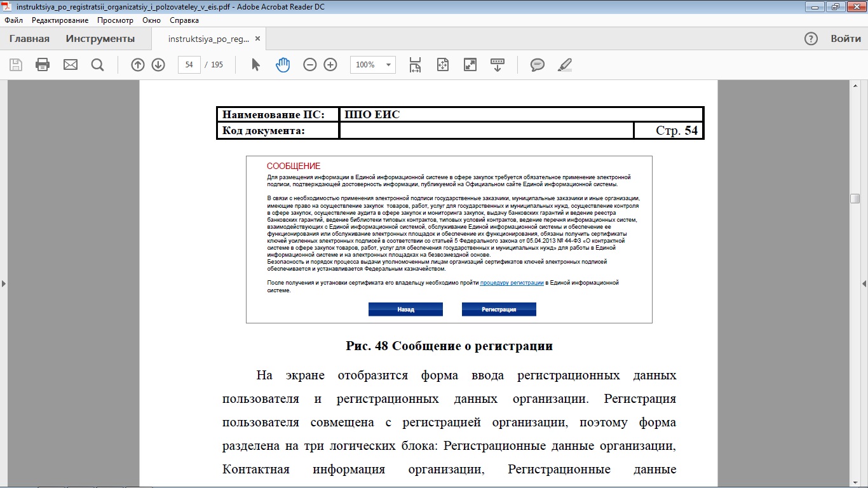The image size is (868, 488).
Task: Switch to the Инструменты tab
Action: coord(100,39)
